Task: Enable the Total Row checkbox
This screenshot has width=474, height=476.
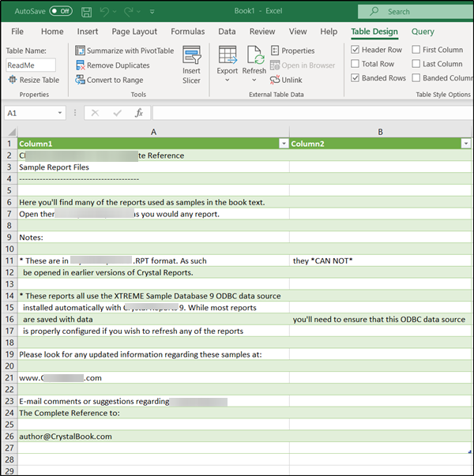Action: click(x=355, y=64)
